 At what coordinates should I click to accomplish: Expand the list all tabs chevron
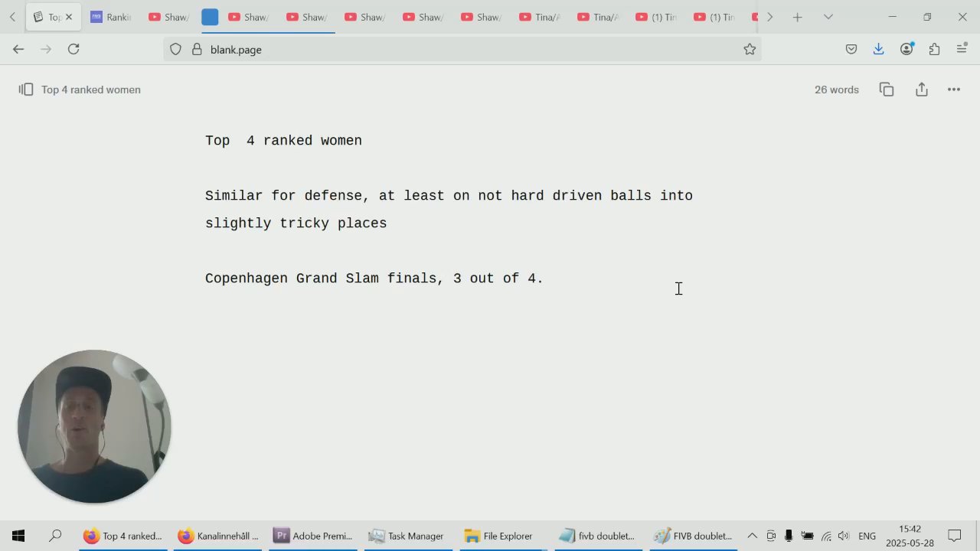[828, 17]
